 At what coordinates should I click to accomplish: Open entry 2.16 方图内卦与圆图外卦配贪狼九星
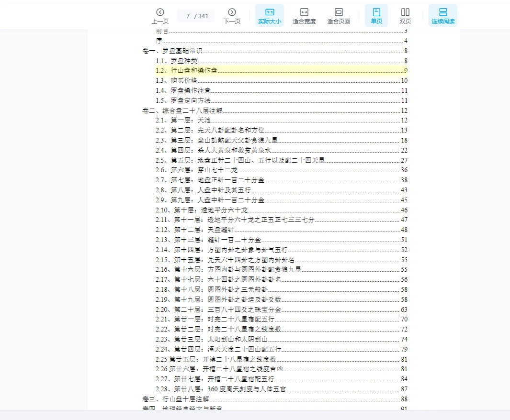click(x=282, y=270)
